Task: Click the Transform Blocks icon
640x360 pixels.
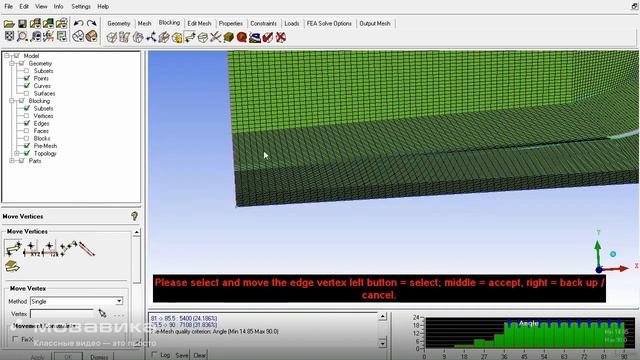Action: pos(203,38)
